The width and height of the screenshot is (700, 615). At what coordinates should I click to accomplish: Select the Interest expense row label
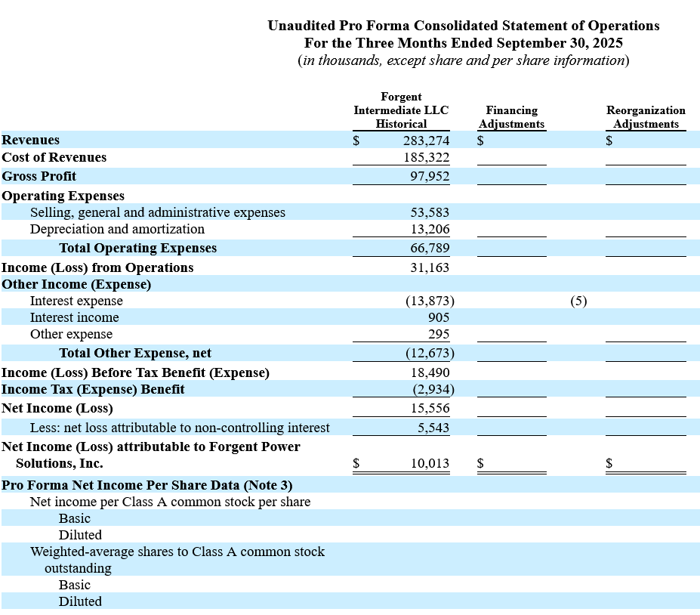(76, 301)
